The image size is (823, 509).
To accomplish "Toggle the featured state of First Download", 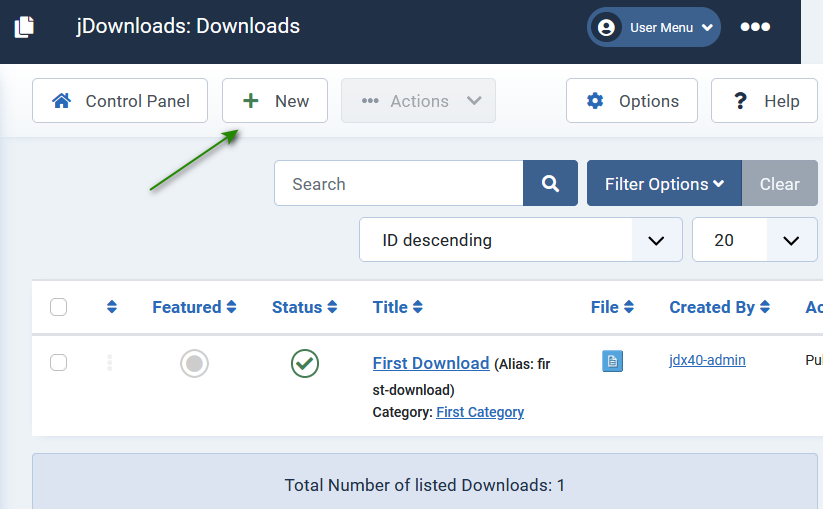I will point(194,363).
